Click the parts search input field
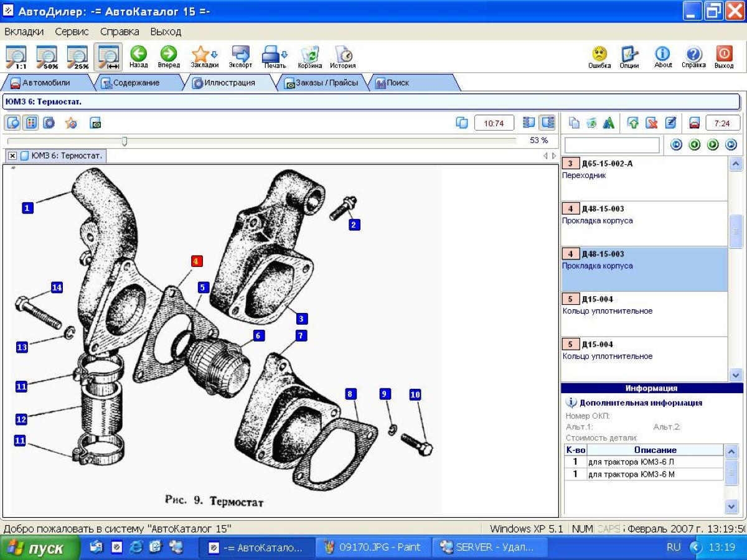Viewport: 747px width, 560px height. click(611, 145)
